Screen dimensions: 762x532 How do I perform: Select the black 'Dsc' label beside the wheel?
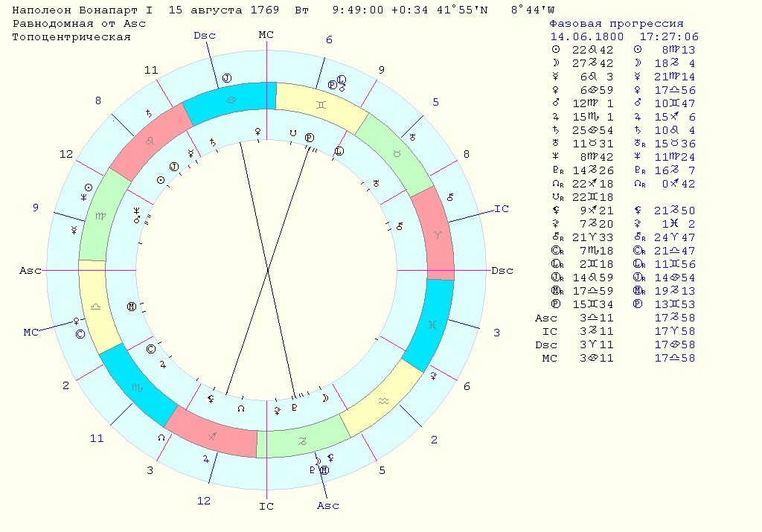click(x=502, y=271)
